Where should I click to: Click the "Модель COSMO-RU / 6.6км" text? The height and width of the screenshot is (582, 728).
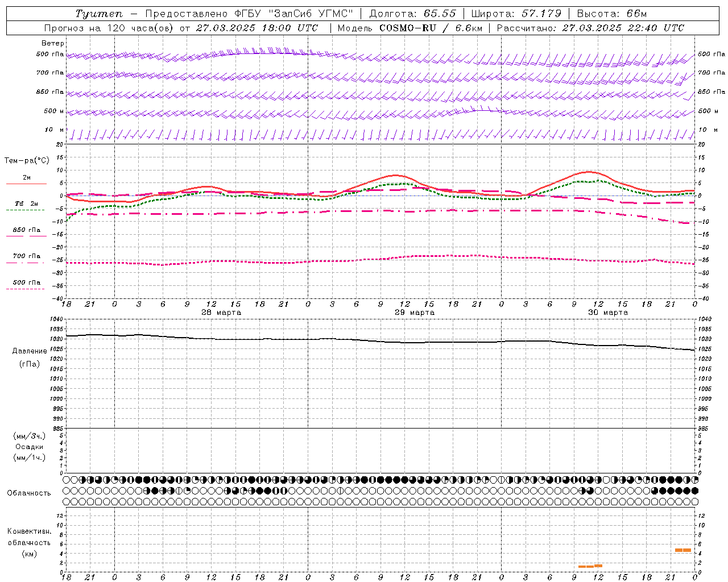coord(409,28)
